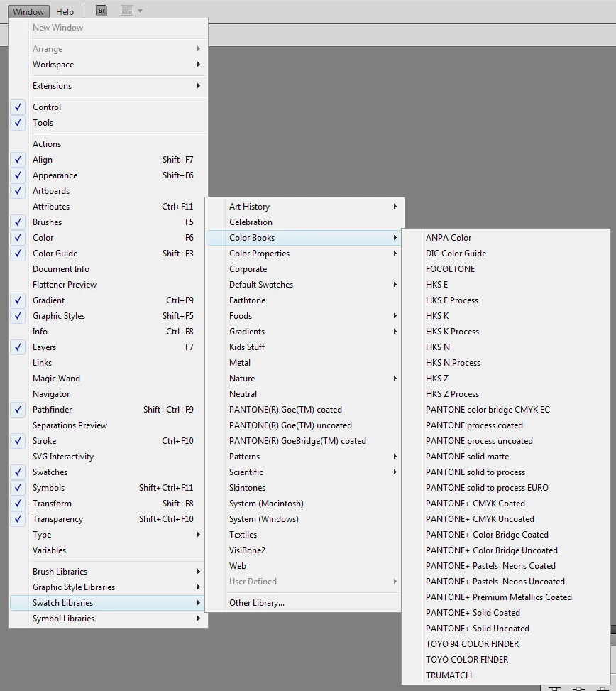The height and width of the screenshot is (691, 616).
Task: Expand the Extensions submenu
Action: coord(108,86)
